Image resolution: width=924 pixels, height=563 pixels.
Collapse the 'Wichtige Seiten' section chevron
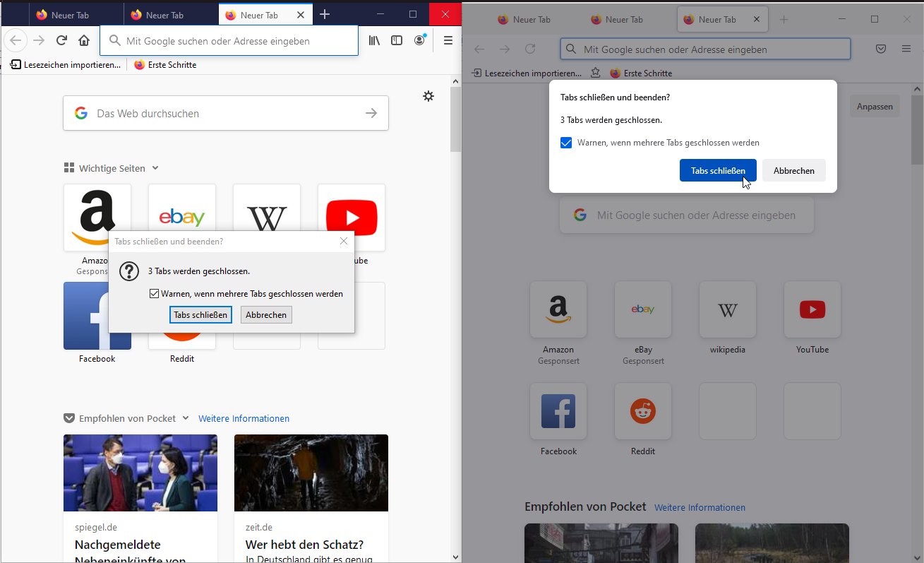coord(155,168)
